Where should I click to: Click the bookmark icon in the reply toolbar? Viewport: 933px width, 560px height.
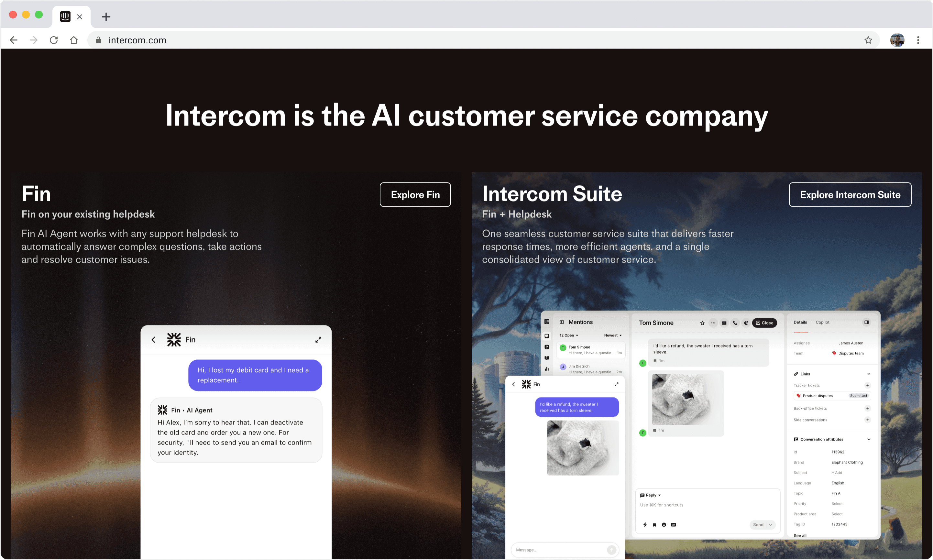click(x=654, y=525)
